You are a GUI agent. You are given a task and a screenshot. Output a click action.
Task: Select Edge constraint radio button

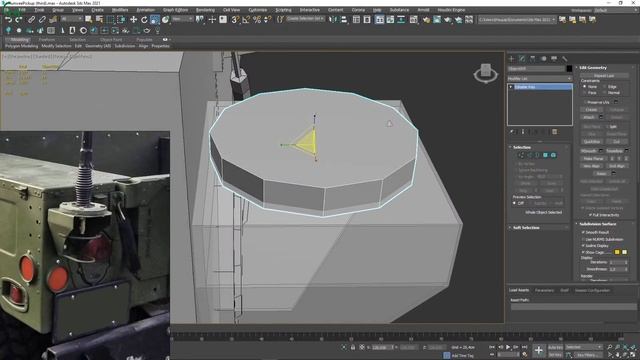[x=604, y=87]
